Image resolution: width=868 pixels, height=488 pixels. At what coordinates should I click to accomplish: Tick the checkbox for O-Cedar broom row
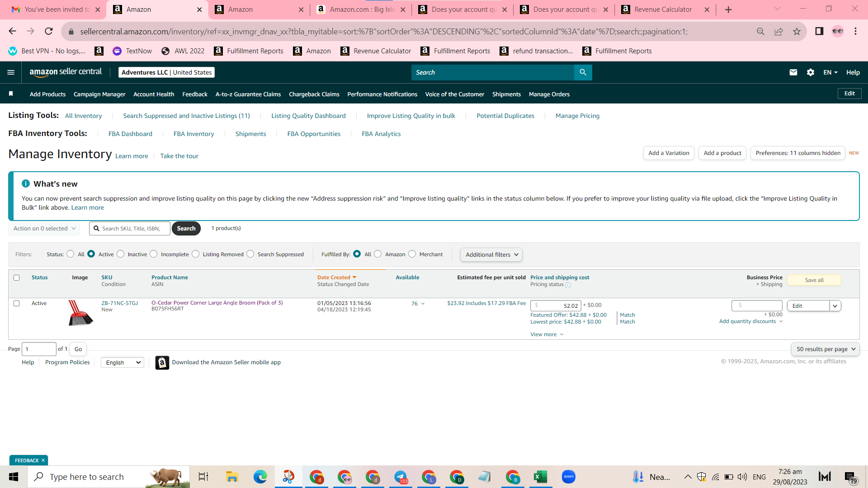click(17, 304)
